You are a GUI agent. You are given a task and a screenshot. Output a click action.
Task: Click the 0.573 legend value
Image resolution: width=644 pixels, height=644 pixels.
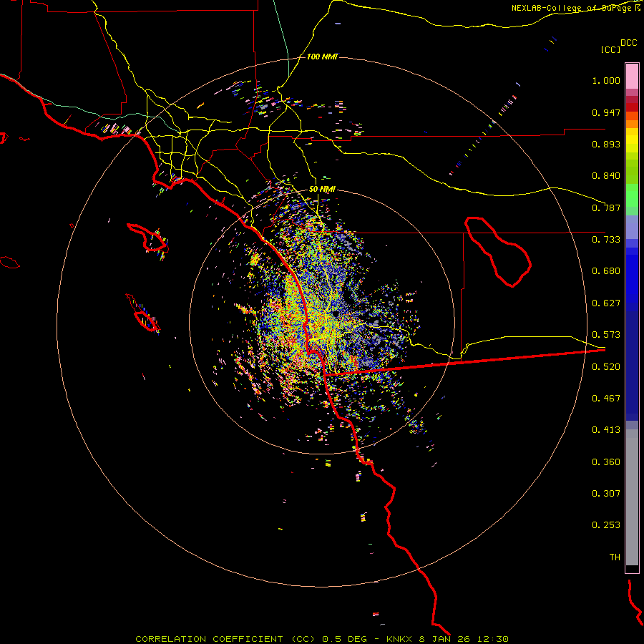606,335
